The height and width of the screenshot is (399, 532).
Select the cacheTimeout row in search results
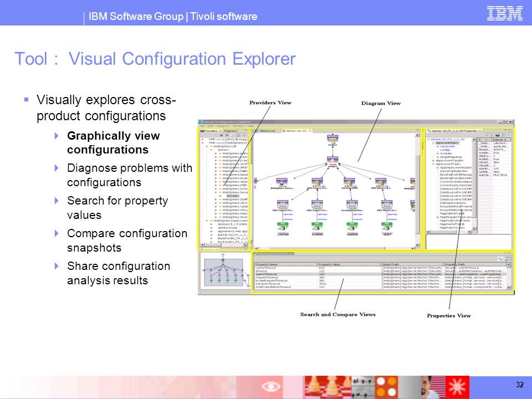tap(380, 268)
